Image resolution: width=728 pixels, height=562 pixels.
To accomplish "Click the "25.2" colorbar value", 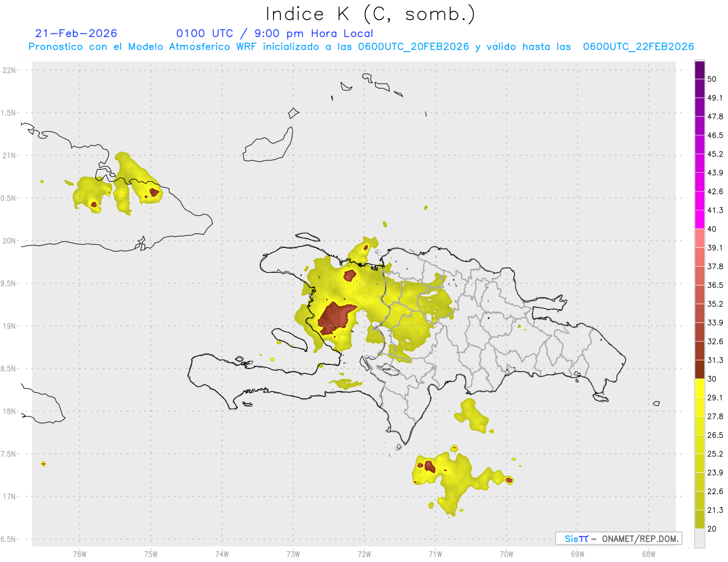I will [x=715, y=454].
